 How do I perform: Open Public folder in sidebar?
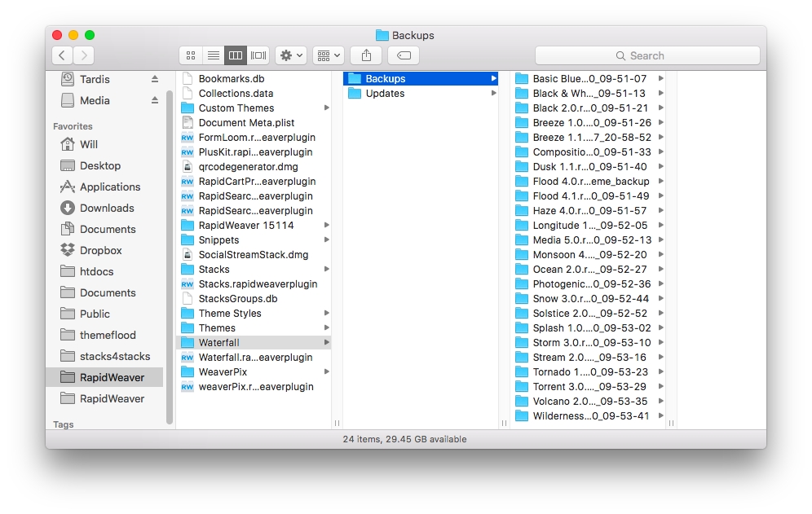[x=95, y=314]
